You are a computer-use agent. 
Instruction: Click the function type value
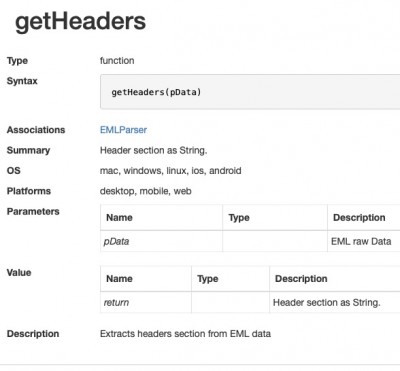(117, 61)
